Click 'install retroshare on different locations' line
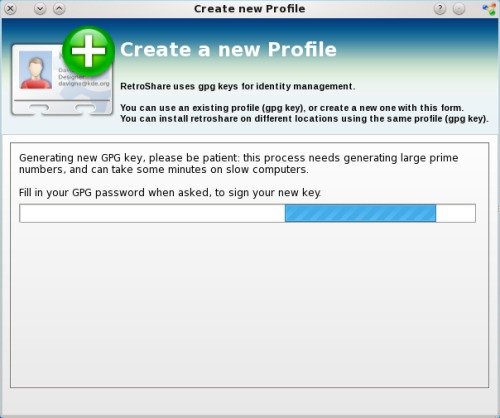 tap(304, 119)
